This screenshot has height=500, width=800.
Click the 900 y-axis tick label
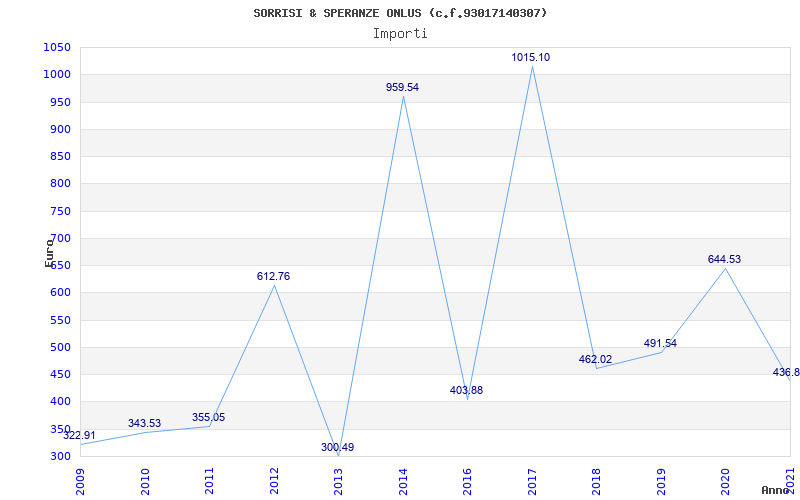(x=60, y=129)
